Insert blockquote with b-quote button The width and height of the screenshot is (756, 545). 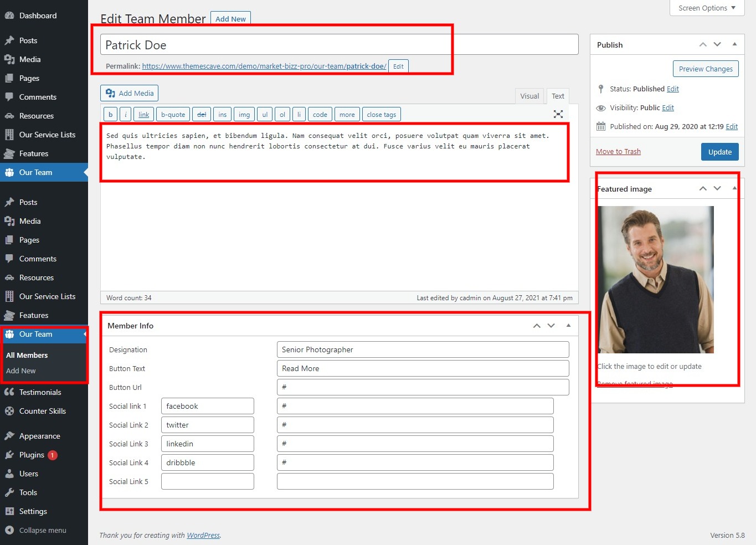pos(173,114)
